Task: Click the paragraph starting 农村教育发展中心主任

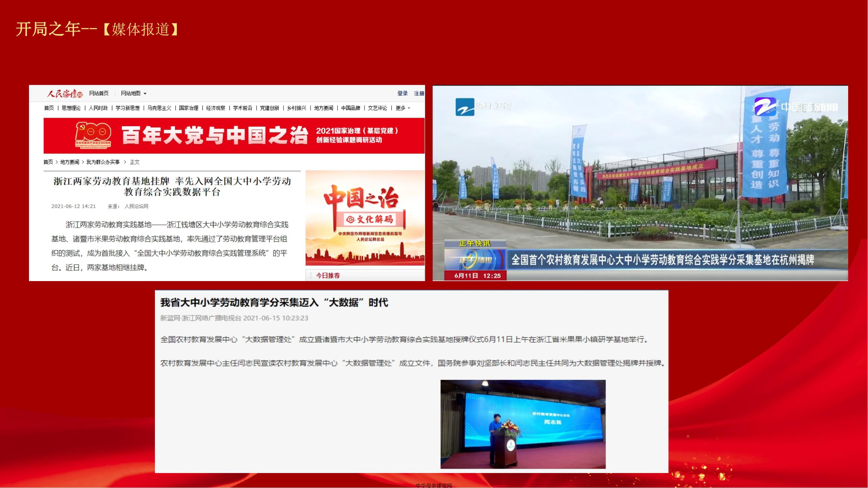Action: [413, 363]
